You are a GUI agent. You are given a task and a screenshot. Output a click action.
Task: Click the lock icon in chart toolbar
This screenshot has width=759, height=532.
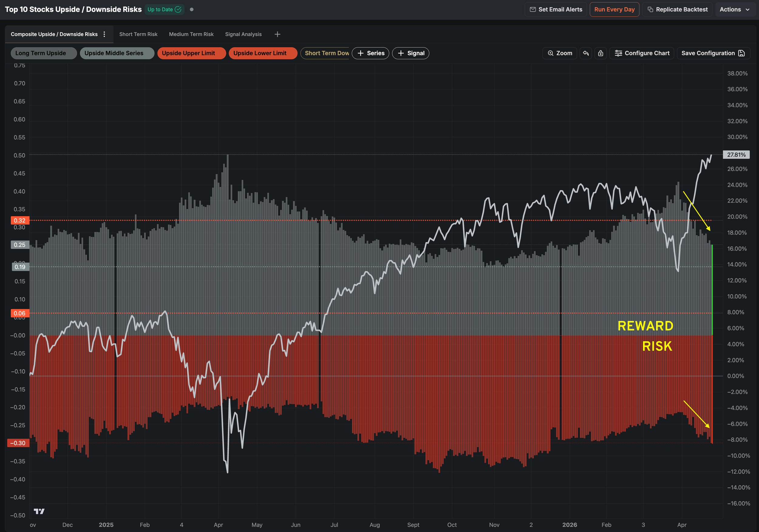point(600,53)
